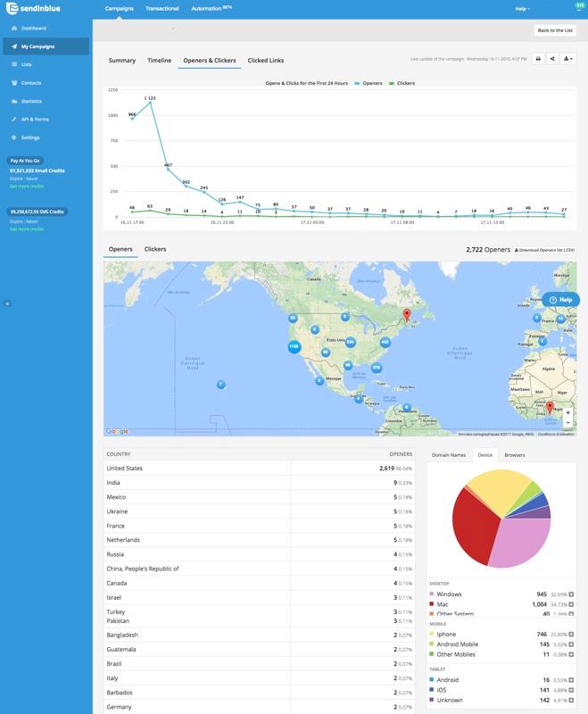Screen dimensions: 588x714
Task: Click the share report icon
Action: (553, 60)
